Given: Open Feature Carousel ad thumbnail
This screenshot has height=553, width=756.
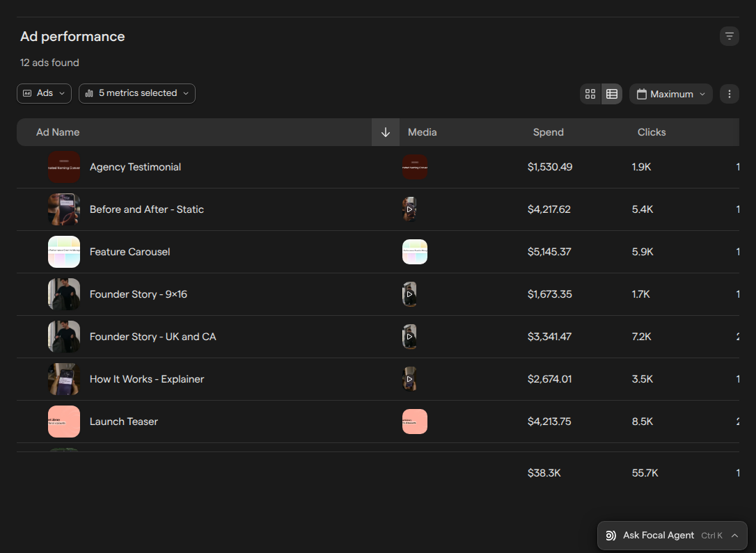Looking at the screenshot, I should click(x=64, y=252).
